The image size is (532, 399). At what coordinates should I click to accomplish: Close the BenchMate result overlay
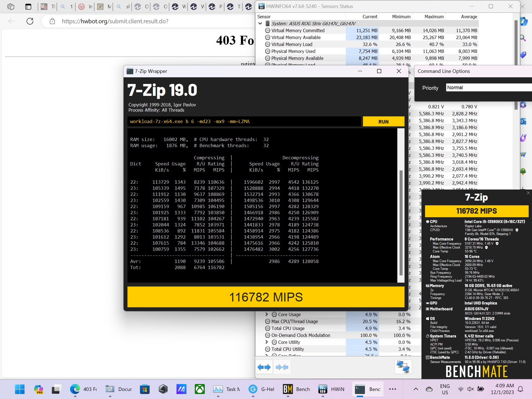pyautogui.click(x=528, y=193)
